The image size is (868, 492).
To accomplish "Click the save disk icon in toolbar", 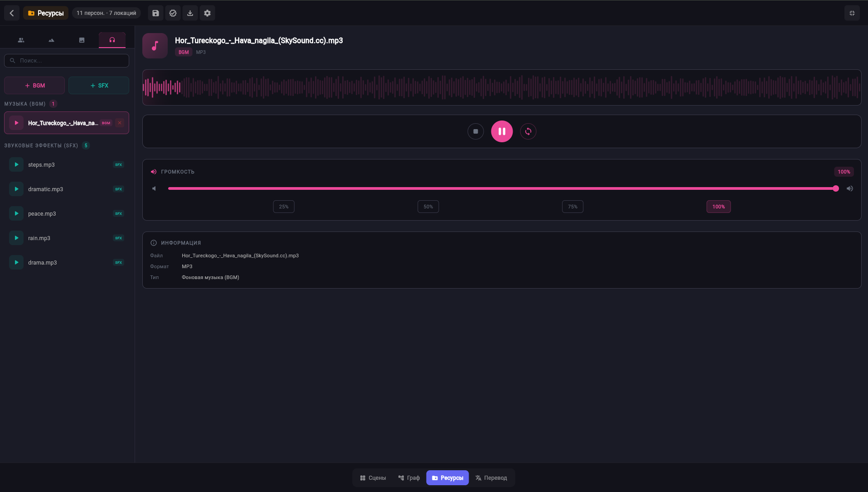I will click(155, 13).
